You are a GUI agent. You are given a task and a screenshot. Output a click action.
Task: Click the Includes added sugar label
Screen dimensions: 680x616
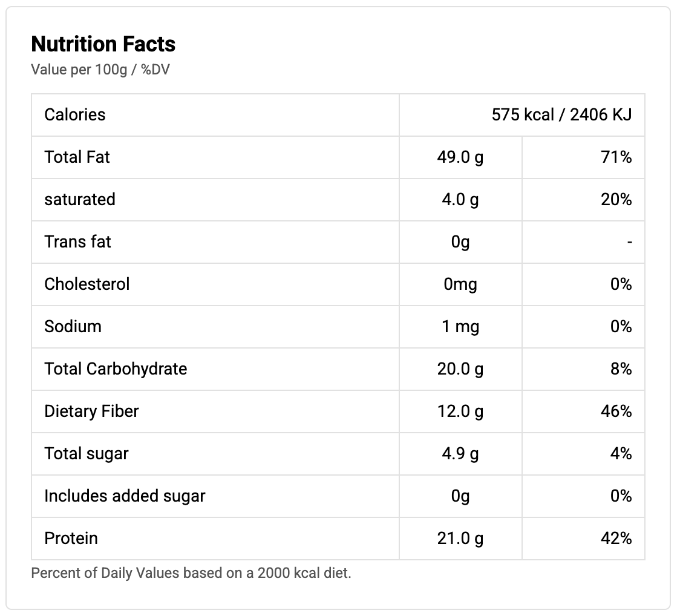tap(125, 496)
